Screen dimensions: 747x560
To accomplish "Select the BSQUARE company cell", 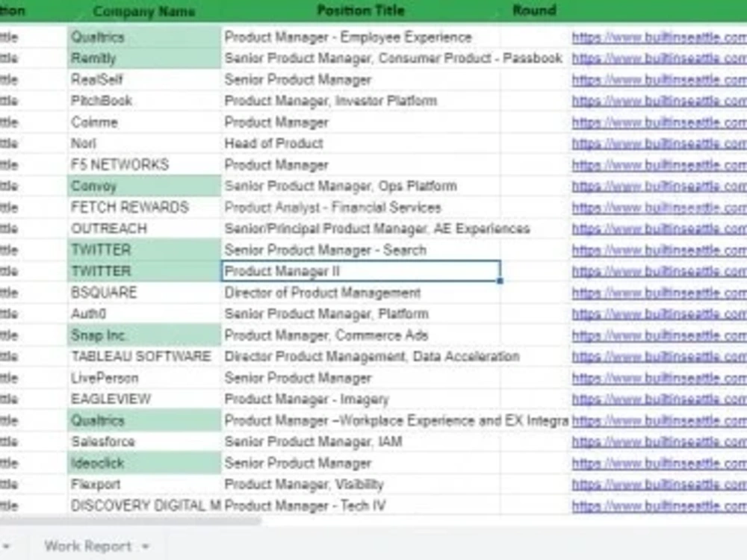I will [x=144, y=293].
